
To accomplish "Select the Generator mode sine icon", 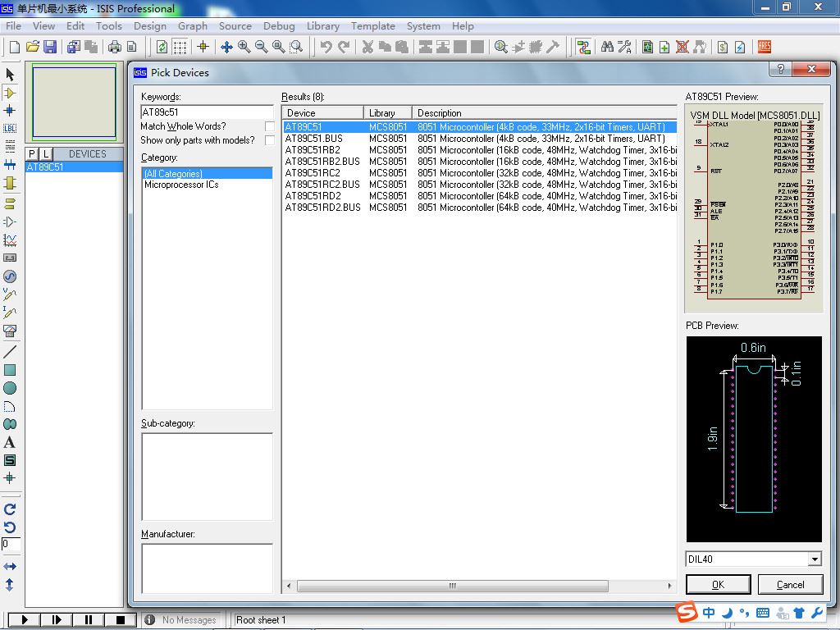I will (10, 276).
